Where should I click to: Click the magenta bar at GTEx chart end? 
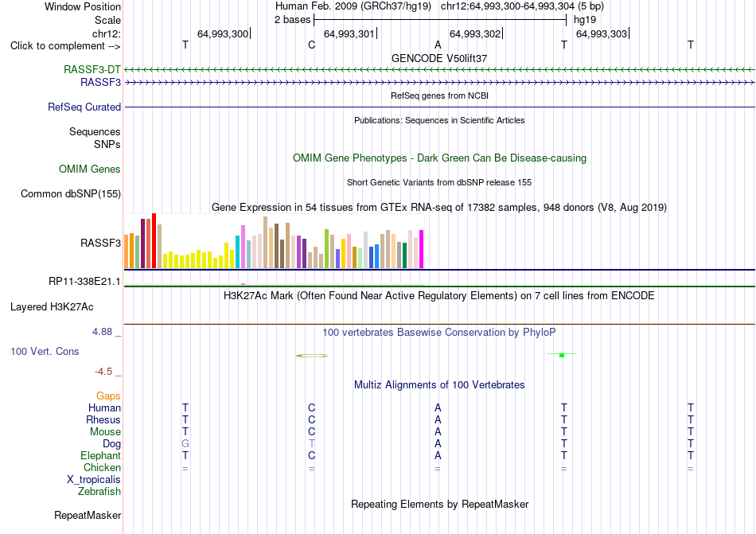tap(421, 249)
